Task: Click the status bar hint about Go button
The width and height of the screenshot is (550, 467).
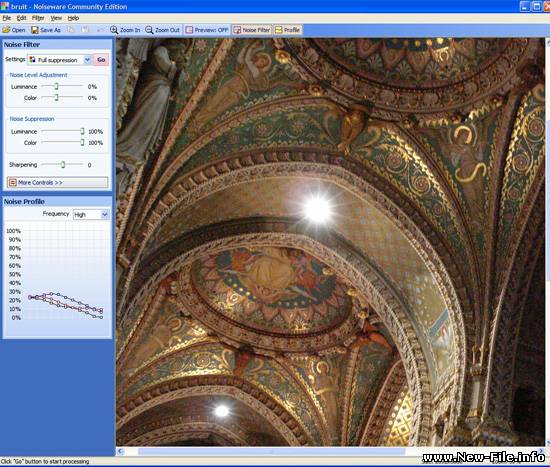Action: (45, 461)
